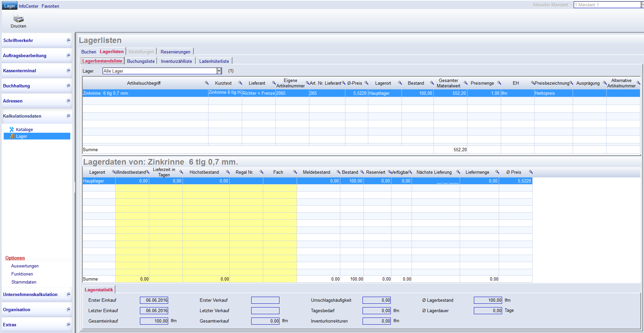Click search icon beside Artikelsuchbegriff column
Viewport: 644px width, 333px height.
tap(206, 83)
